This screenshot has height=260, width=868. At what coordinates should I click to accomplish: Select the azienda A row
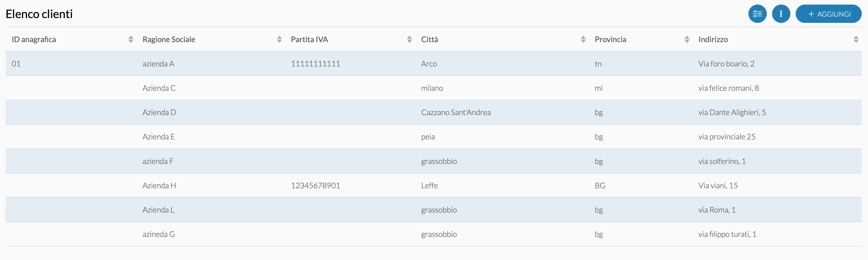pos(433,64)
